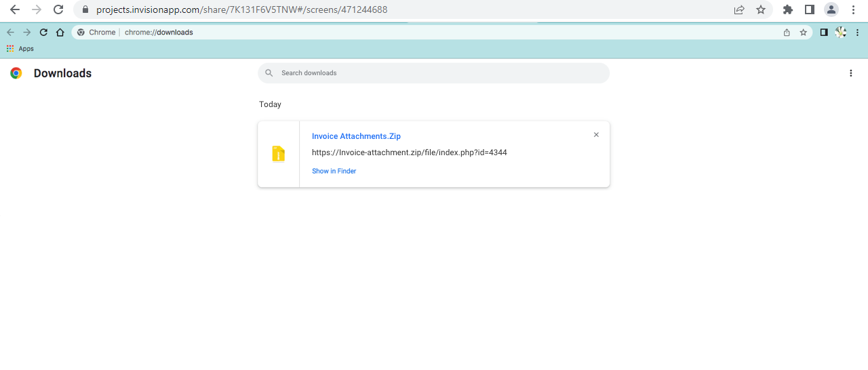Click the Invoice-attachment.zip source URL
Screen dimensions: 868x370
click(x=409, y=152)
